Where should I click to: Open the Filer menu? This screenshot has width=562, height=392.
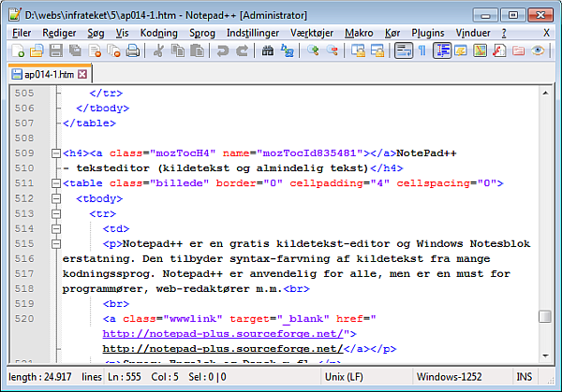tap(22, 34)
